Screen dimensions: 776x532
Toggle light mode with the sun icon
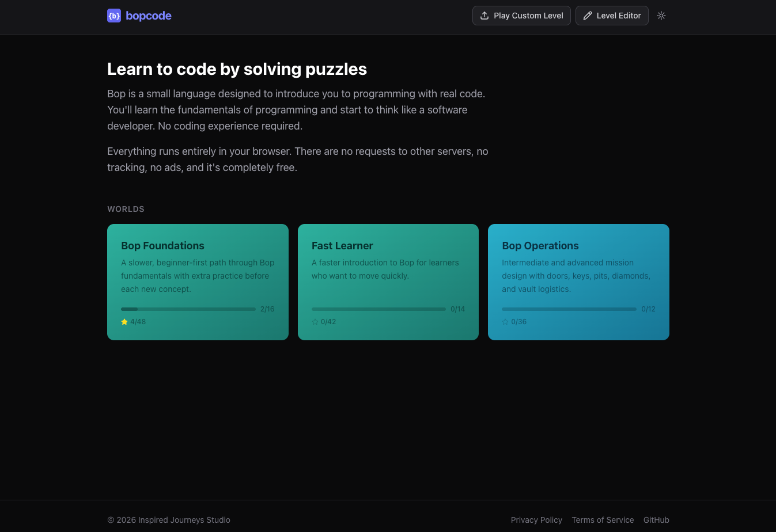click(x=661, y=16)
